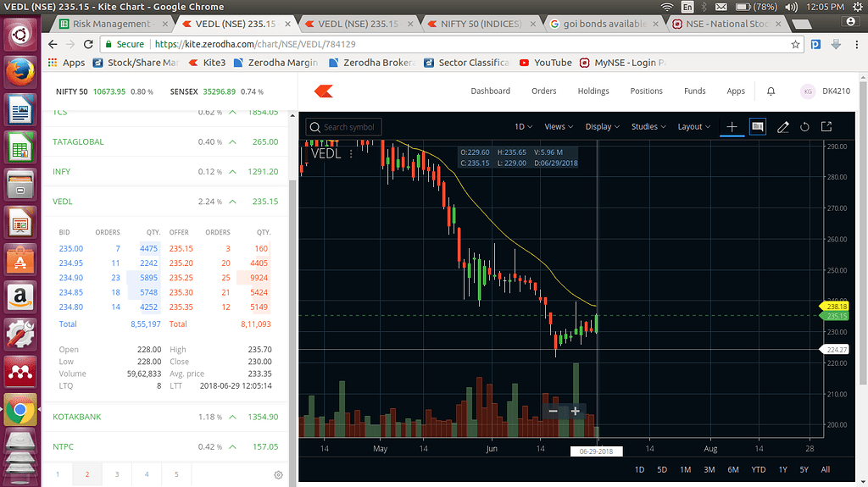Click the Chrome profile icon
The image size is (868, 487).
851,21
